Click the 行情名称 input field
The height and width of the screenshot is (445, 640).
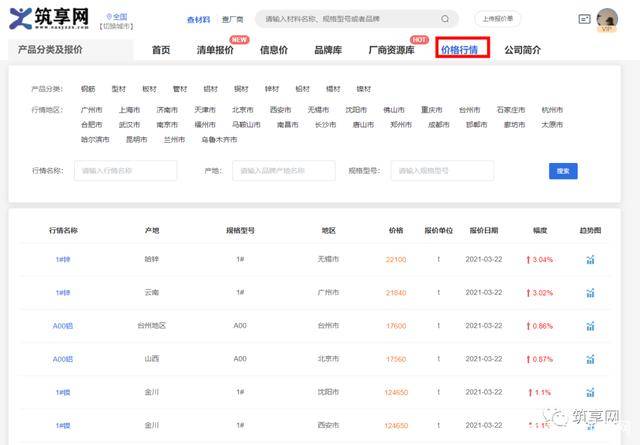(x=125, y=171)
